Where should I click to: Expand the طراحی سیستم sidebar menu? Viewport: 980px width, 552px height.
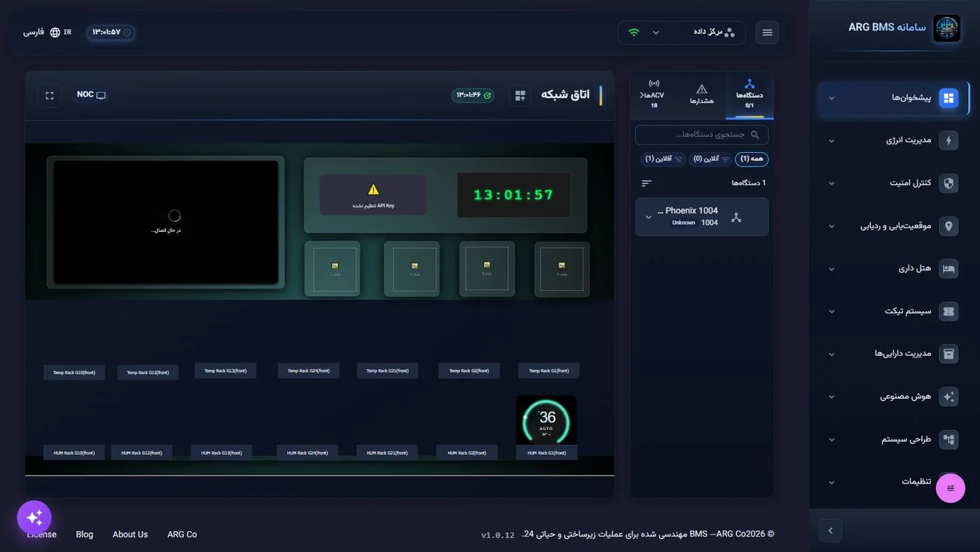coord(894,439)
